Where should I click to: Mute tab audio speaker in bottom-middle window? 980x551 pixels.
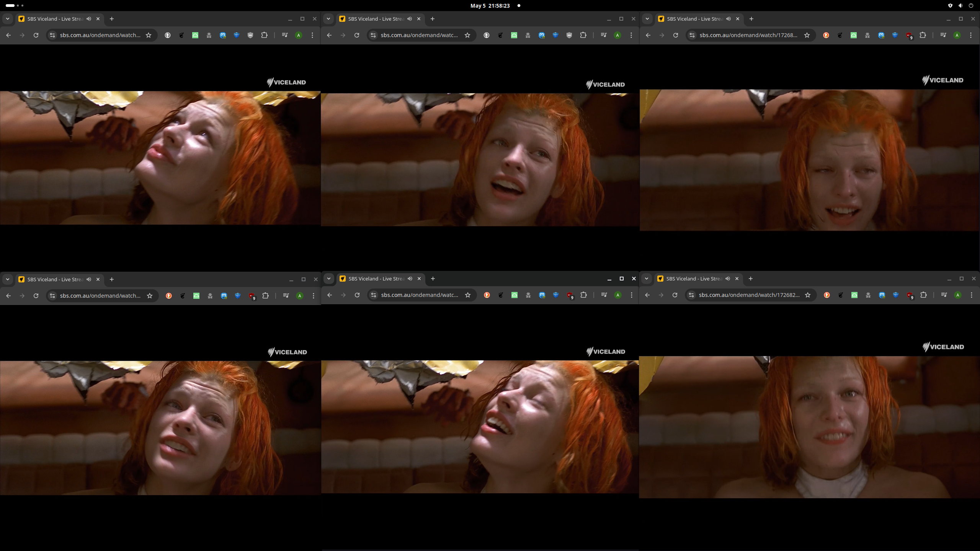point(410,279)
